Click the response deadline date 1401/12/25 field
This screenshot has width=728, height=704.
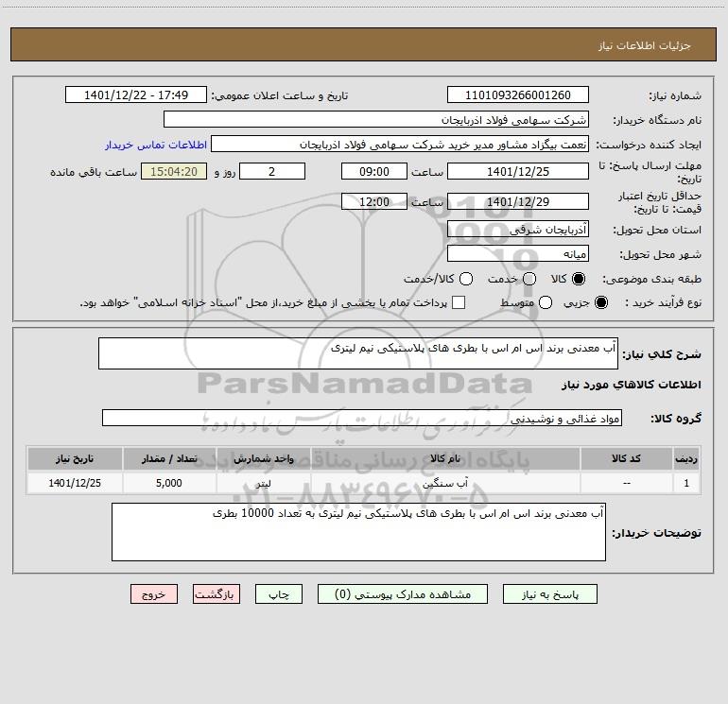518,171
